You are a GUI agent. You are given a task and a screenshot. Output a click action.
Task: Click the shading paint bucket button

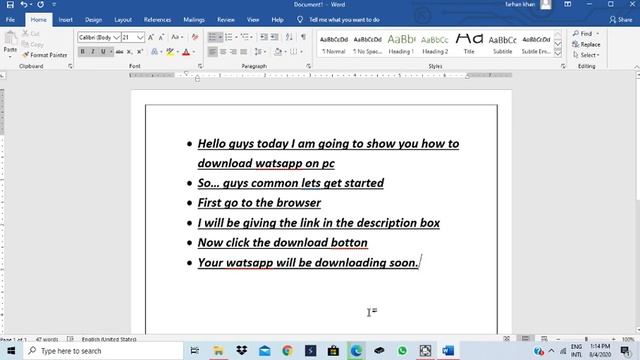278,52
